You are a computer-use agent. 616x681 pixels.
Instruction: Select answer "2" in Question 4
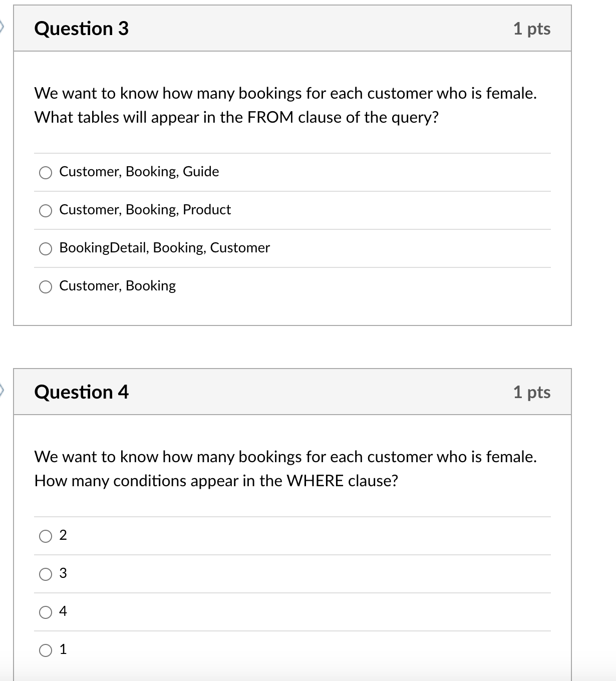(46, 536)
